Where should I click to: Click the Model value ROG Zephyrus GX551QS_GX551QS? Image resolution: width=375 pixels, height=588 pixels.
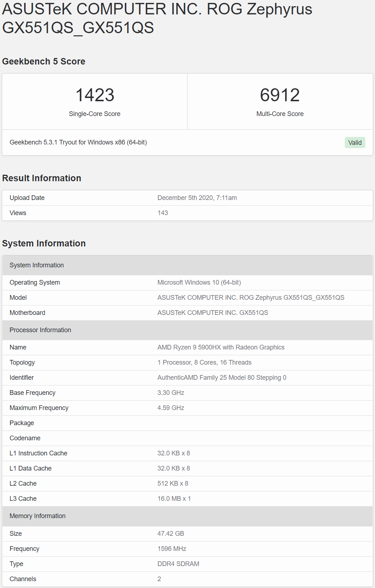tap(250, 298)
